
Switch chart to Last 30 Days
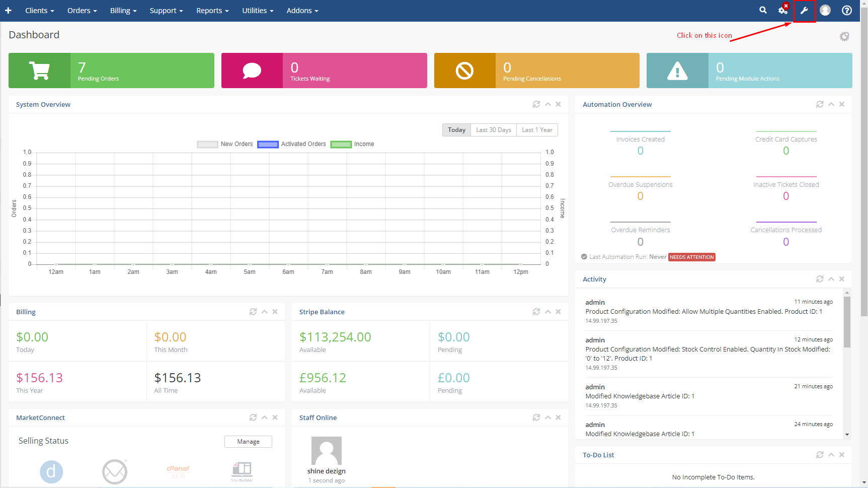tap(493, 130)
